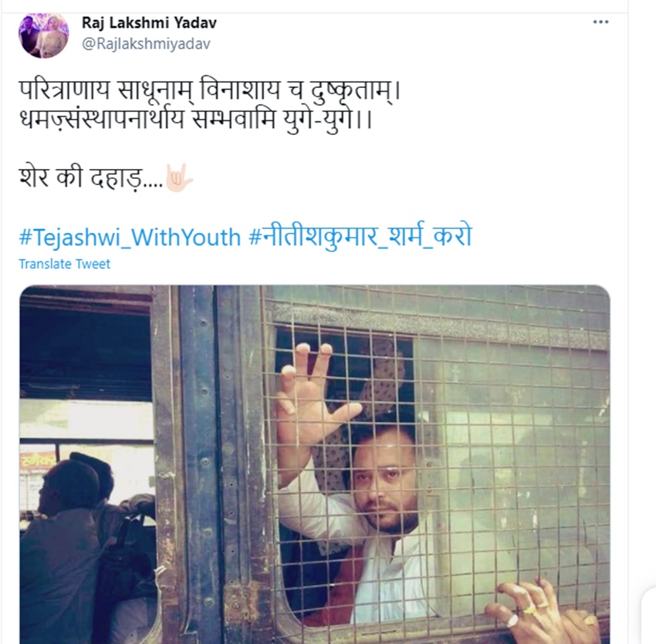Open the #Tejashwi_WithYouth hashtag
The width and height of the screenshot is (656, 644).
click(x=130, y=237)
